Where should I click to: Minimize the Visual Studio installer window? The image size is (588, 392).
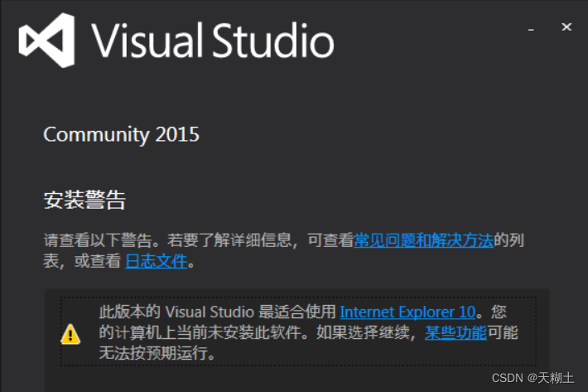click(531, 29)
